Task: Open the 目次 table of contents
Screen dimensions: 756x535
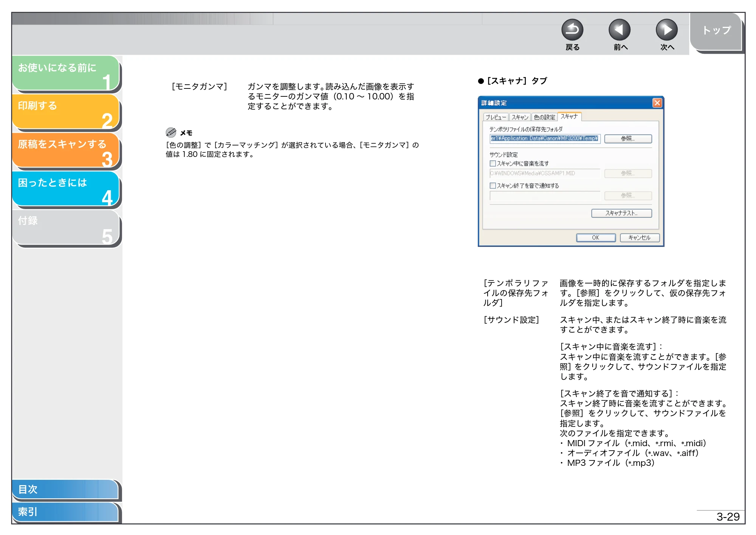Action: click(x=65, y=489)
